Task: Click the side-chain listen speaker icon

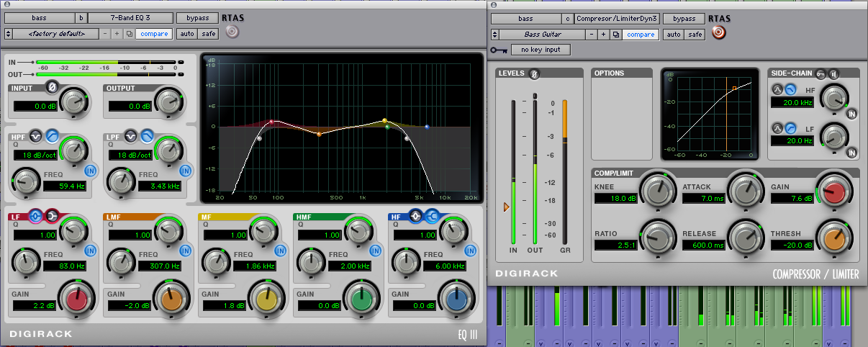Action: click(x=833, y=73)
